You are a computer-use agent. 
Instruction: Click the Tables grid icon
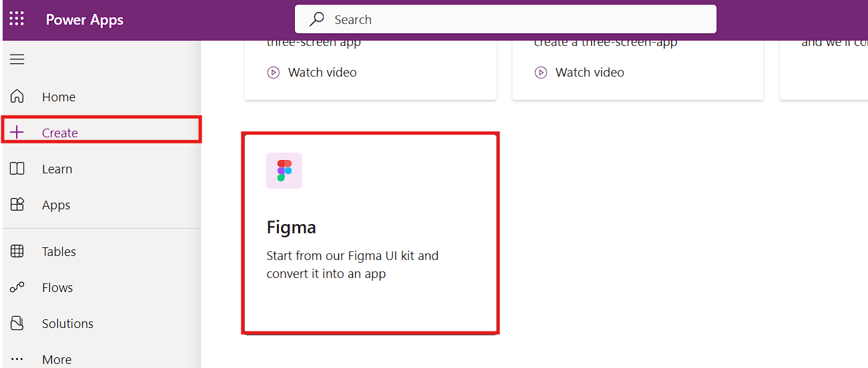click(x=17, y=251)
